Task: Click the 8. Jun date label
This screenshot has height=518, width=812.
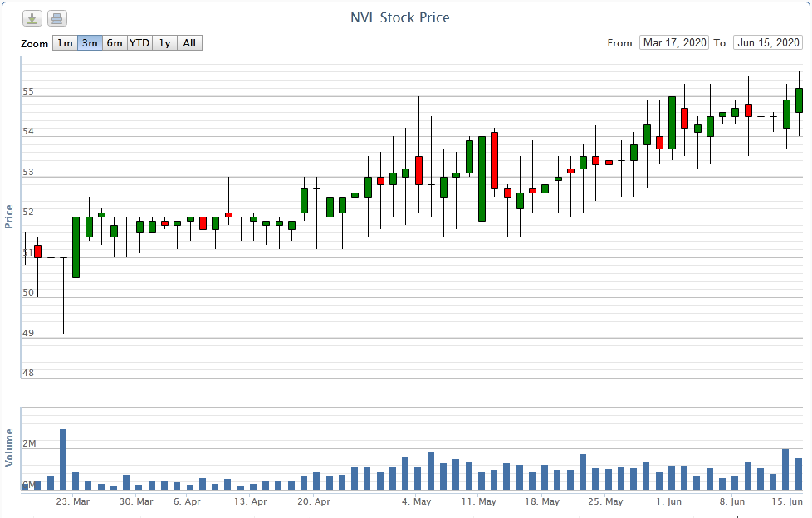Action: (x=732, y=501)
